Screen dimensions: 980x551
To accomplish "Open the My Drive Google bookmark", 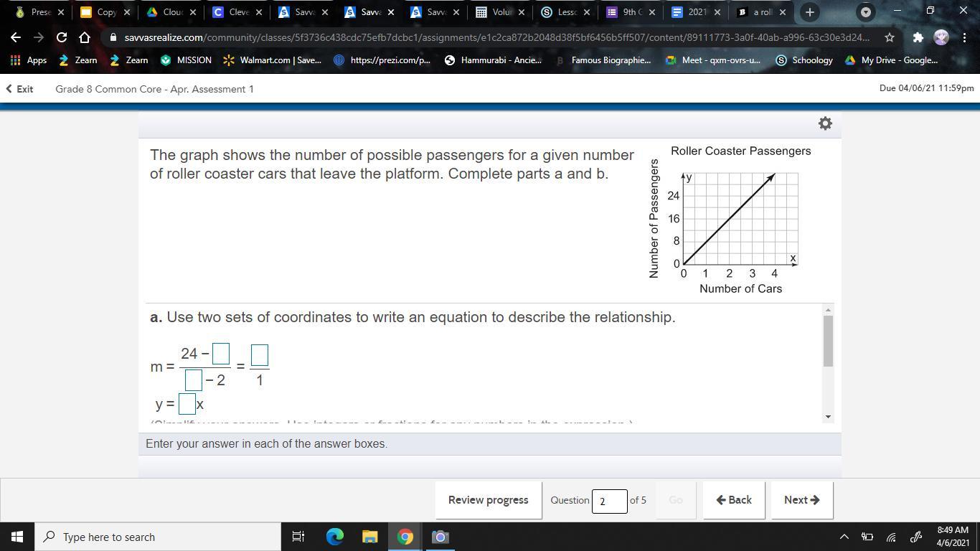I will click(x=892, y=60).
